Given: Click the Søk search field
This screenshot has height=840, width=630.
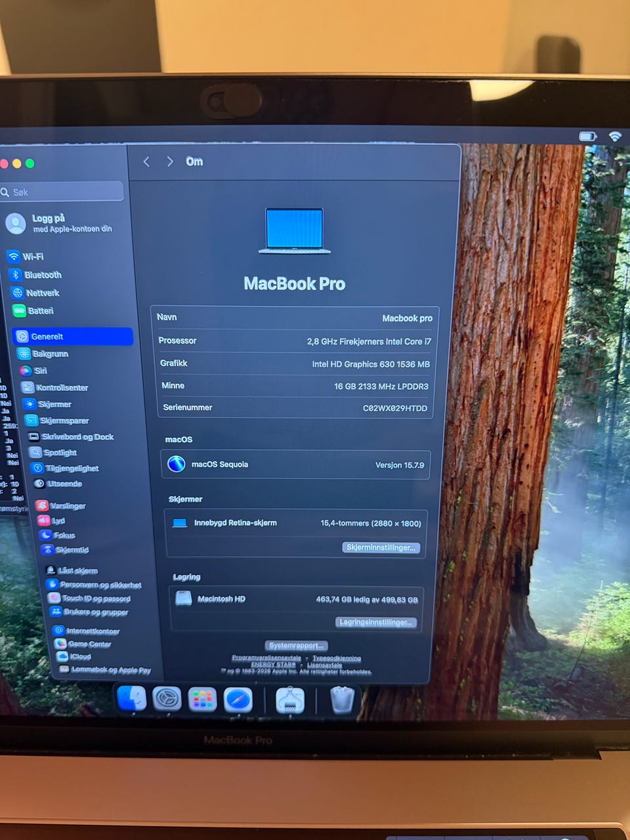Looking at the screenshot, I should coord(62,192).
